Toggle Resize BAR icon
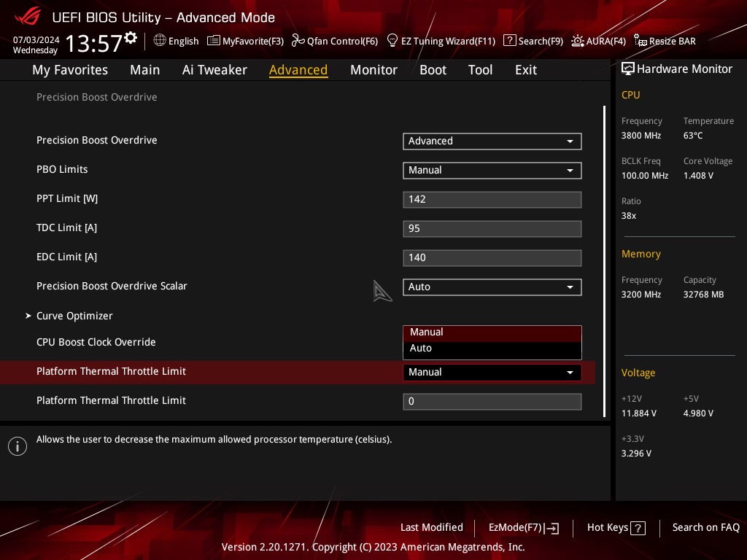The width and height of the screenshot is (747, 560). 640,41
